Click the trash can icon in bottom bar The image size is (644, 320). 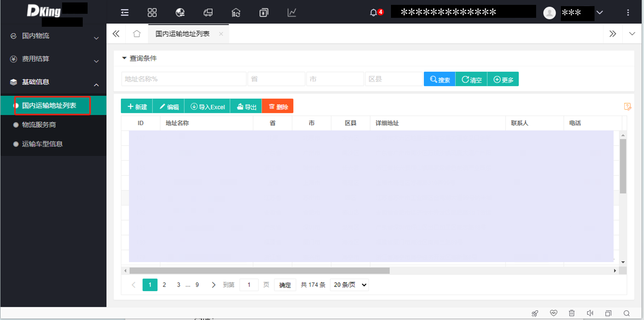point(571,313)
